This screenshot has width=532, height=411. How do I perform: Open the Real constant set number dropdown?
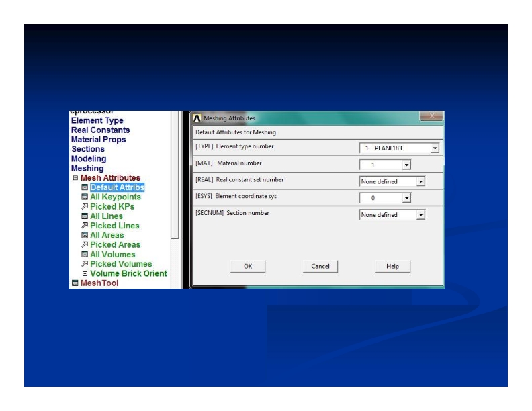pos(420,181)
